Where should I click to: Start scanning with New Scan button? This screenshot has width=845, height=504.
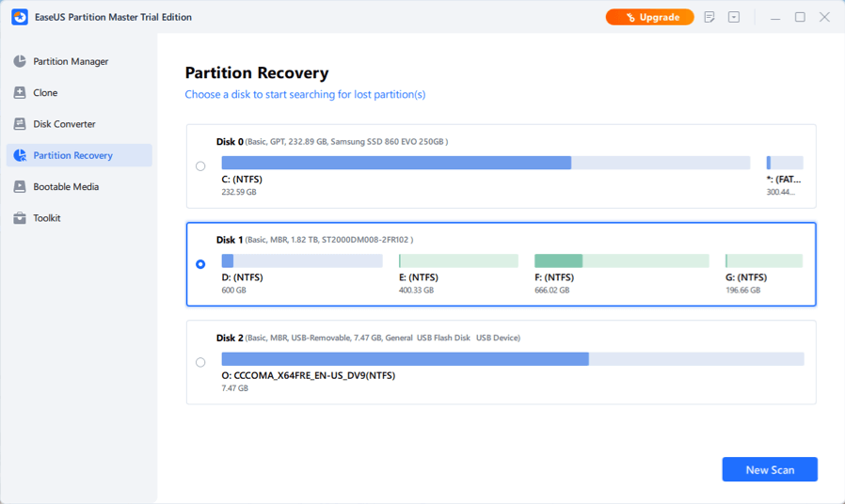(x=769, y=469)
